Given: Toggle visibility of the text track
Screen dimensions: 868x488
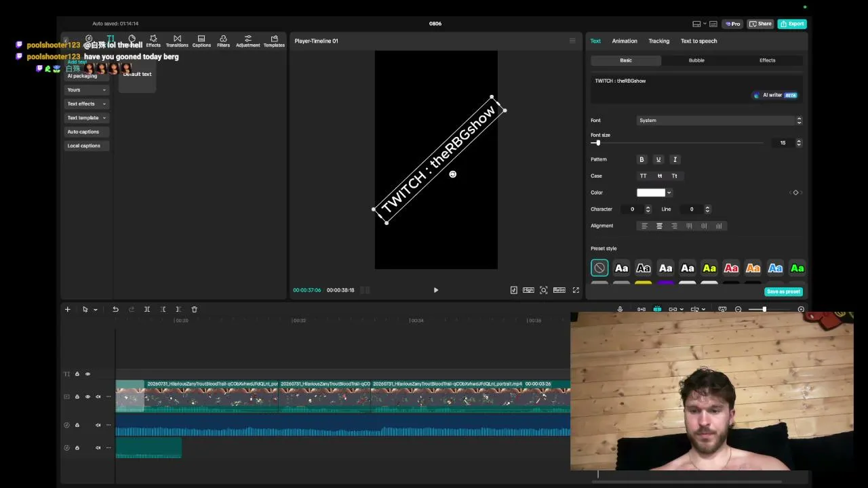Looking at the screenshot, I should click(87, 374).
